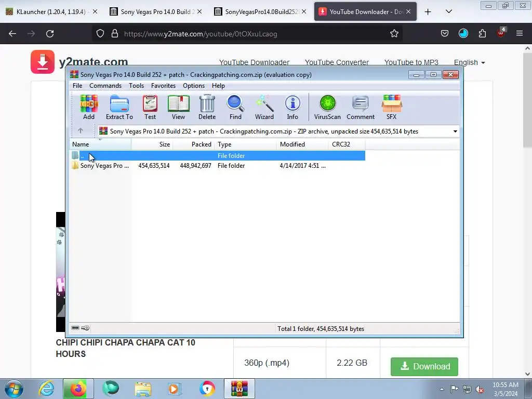Click the green Download button
The width and height of the screenshot is (532, 399).
click(424, 366)
